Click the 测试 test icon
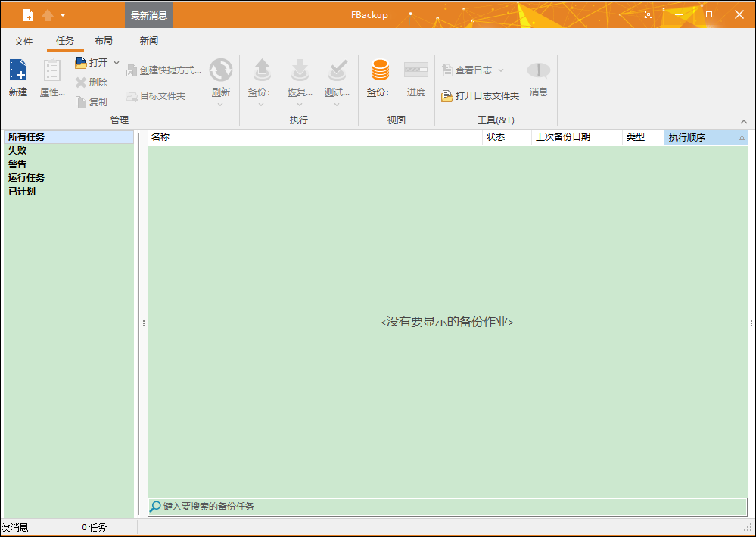This screenshot has height=537, width=756. 337,70
